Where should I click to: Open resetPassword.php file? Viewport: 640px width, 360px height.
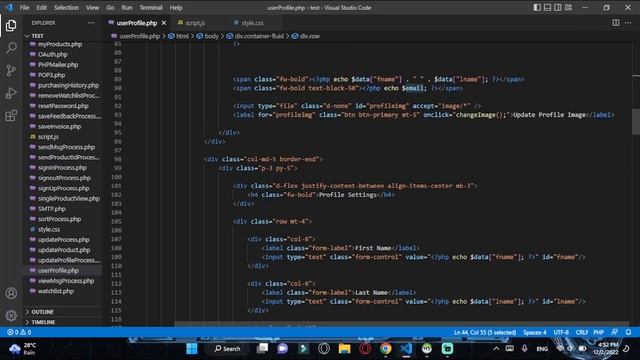pos(63,106)
